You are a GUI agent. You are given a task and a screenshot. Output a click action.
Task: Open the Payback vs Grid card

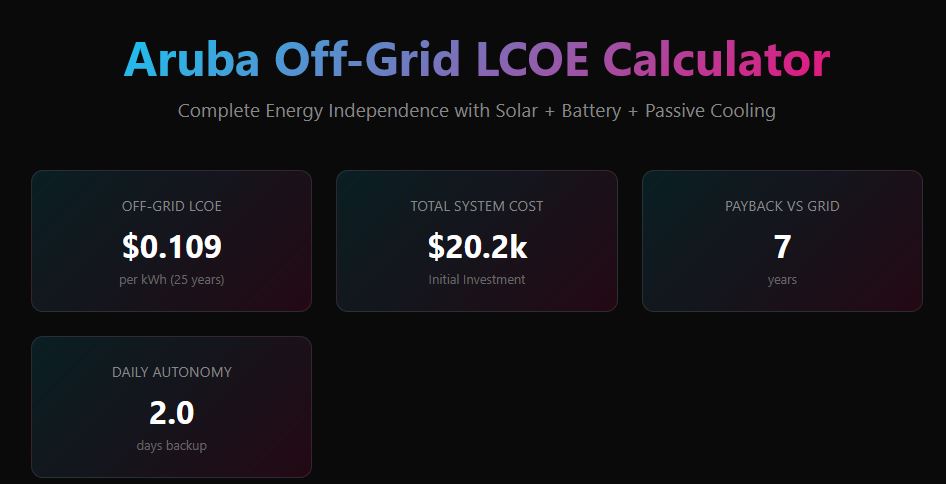(x=783, y=241)
